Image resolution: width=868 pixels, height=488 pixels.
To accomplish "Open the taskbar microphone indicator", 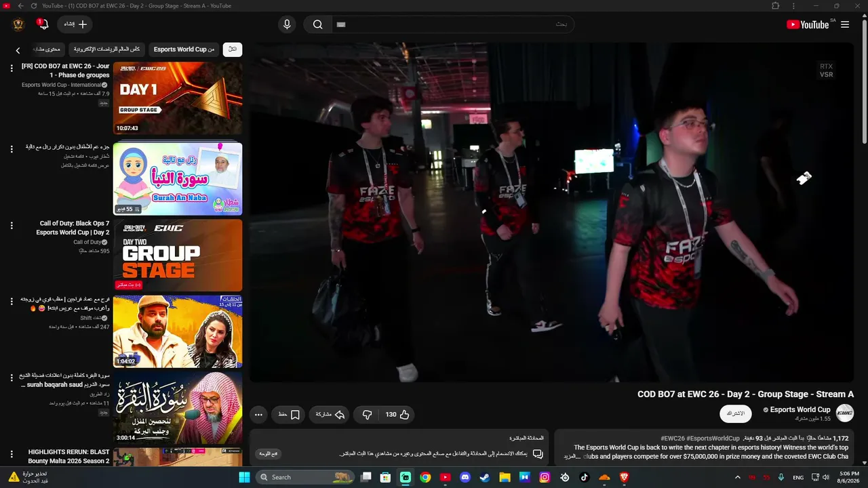I will point(781,477).
